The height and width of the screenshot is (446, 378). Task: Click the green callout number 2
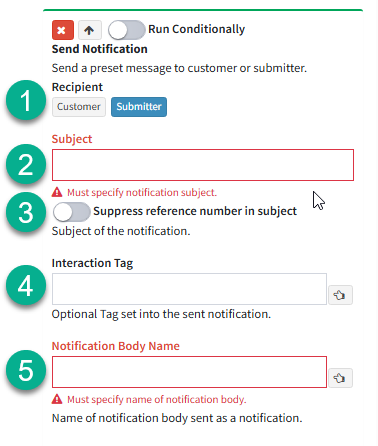(x=26, y=164)
